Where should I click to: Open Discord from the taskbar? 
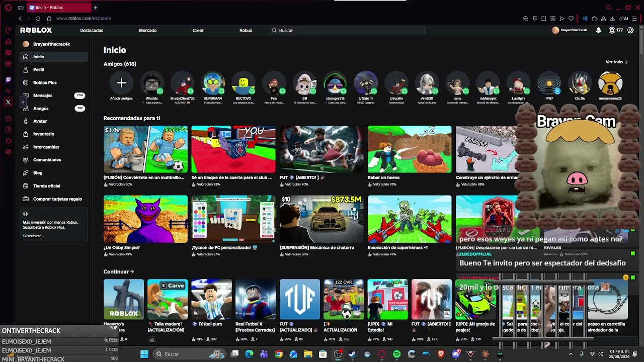pyautogui.click(x=456, y=354)
